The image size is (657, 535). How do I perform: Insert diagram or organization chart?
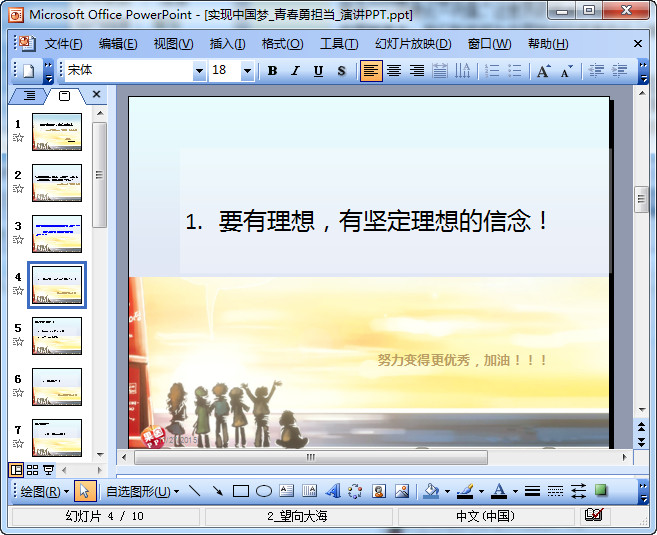point(355,491)
